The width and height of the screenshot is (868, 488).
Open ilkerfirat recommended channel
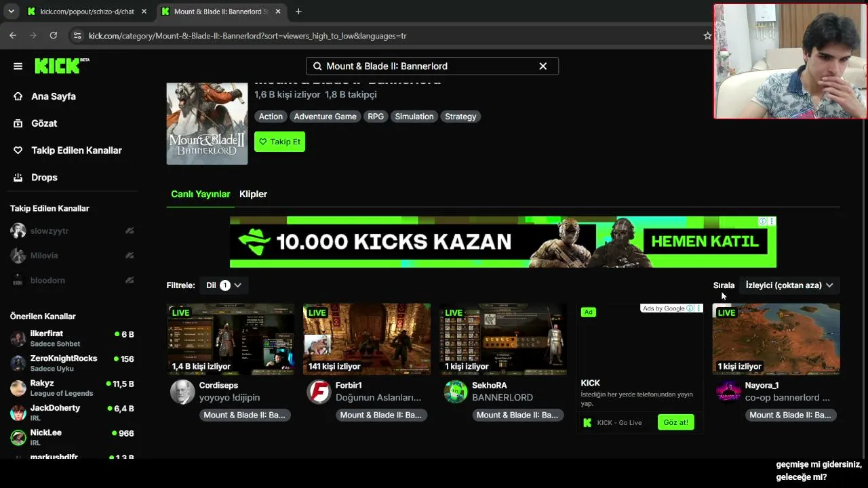(72, 338)
